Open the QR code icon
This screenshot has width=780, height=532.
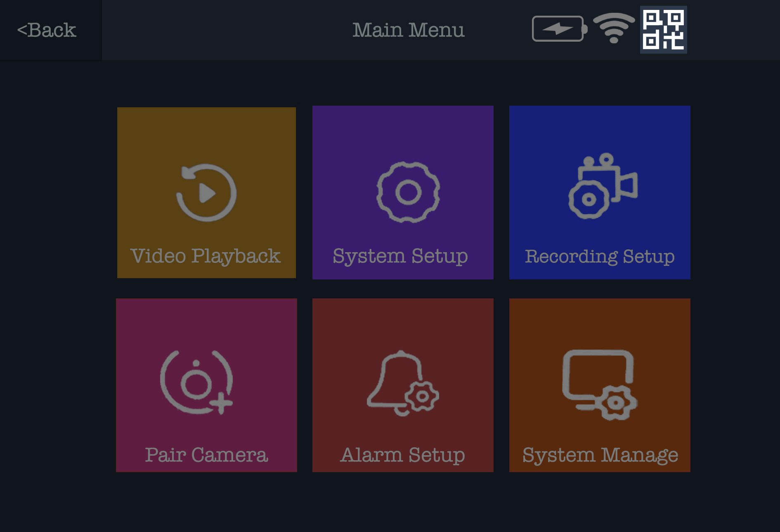click(x=663, y=30)
